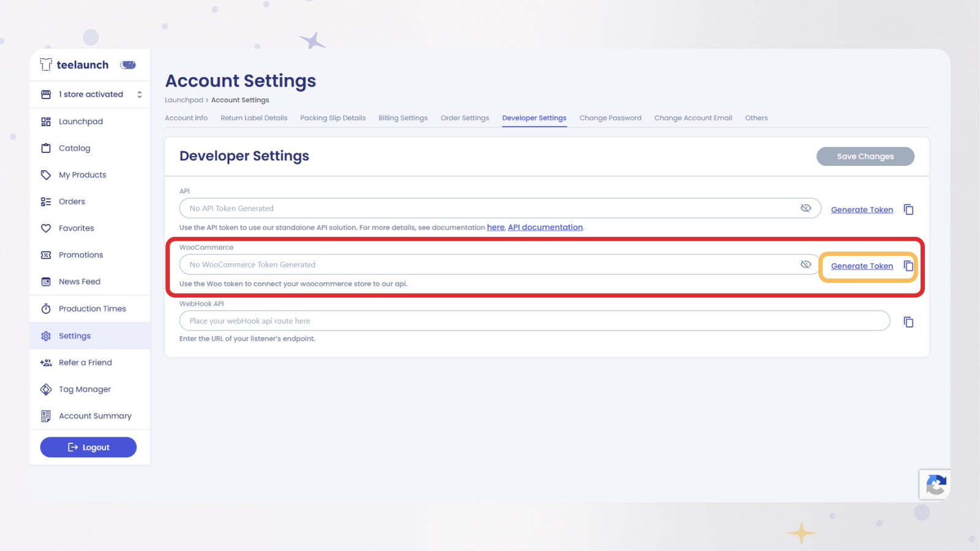Image resolution: width=980 pixels, height=551 pixels.
Task: Click the Promotions coupon icon
Action: click(46, 255)
